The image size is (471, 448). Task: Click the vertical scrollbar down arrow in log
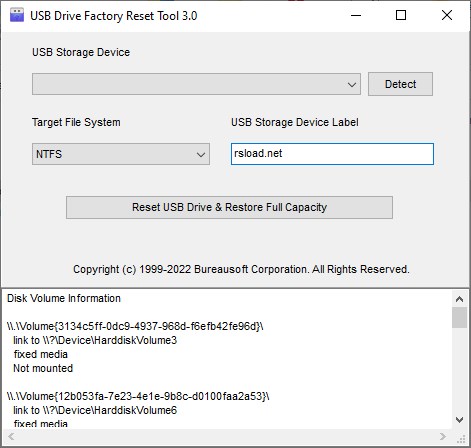click(x=459, y=420)
